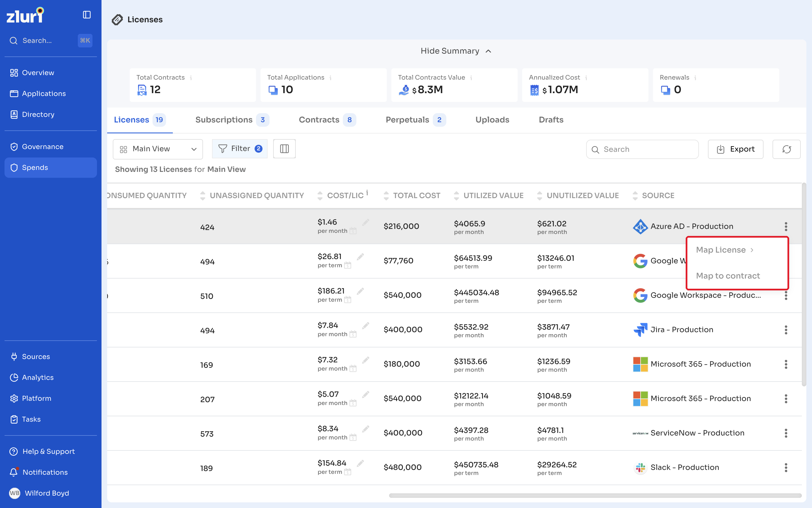812x508 pixels.
Task: Click the refresh icon beside Export
Action: [786, 149]
